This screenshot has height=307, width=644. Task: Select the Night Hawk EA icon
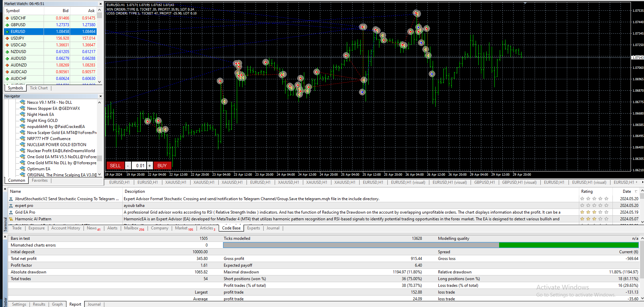pos(22,114)
